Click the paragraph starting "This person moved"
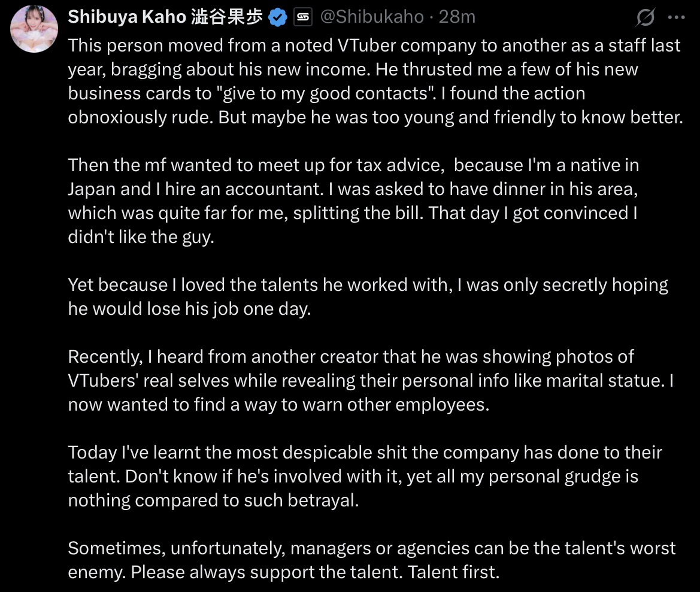 pos(375,81)
